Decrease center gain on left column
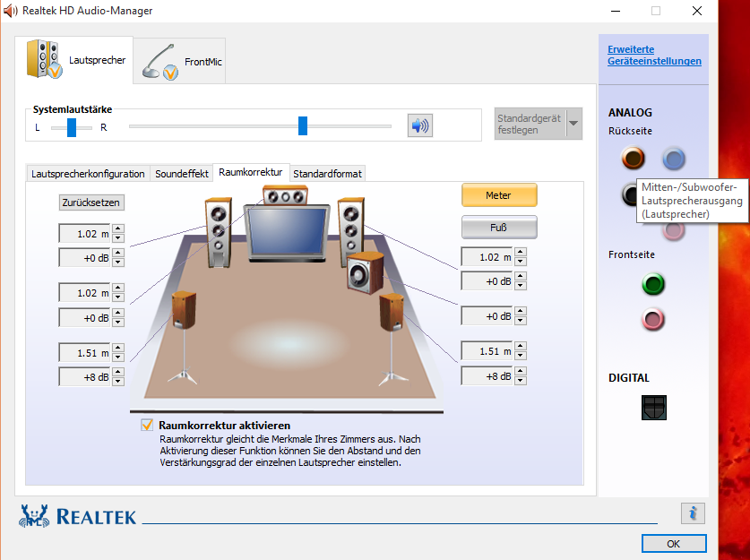 (118, 322)
